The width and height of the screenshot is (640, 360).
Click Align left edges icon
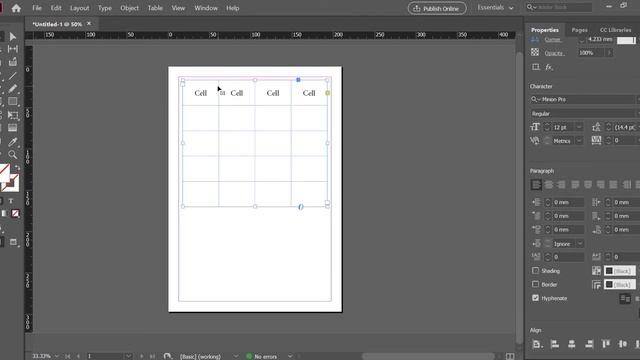[555, 344]
